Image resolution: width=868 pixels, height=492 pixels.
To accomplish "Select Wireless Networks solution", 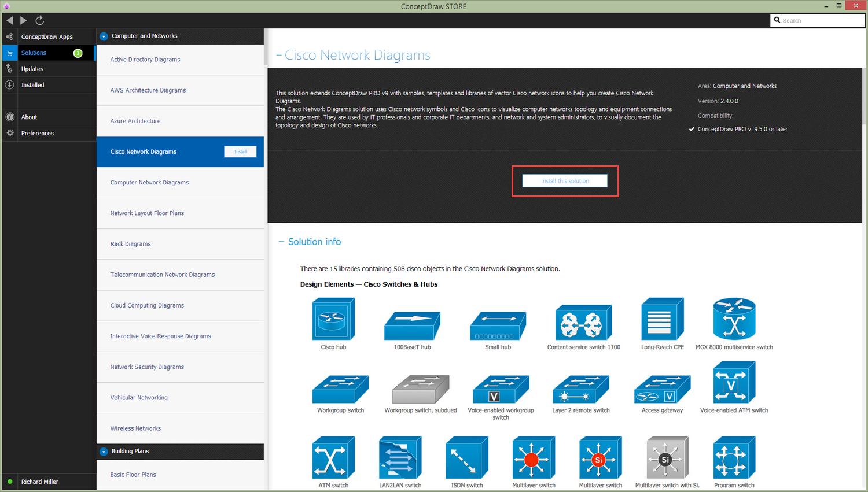I will (x=180, y=428).
